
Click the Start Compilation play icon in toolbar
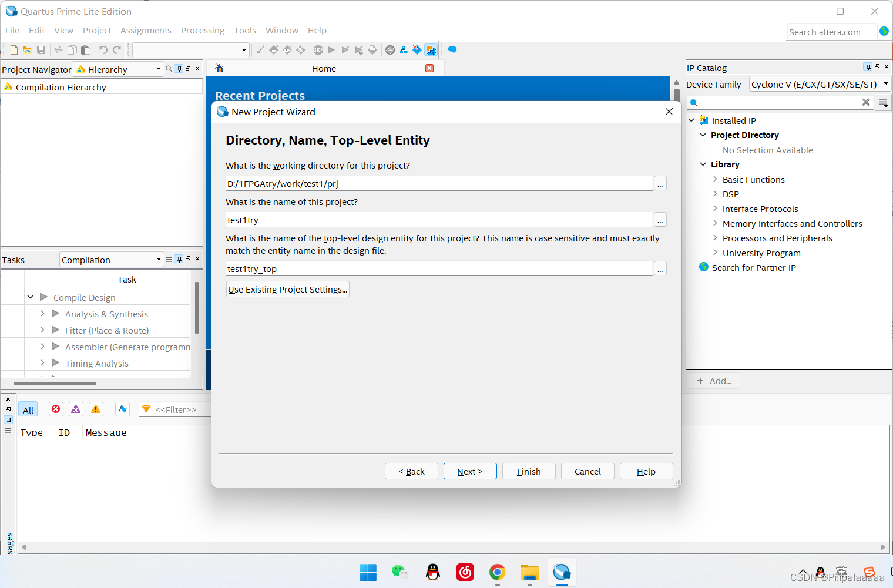[x=331, y=50]
